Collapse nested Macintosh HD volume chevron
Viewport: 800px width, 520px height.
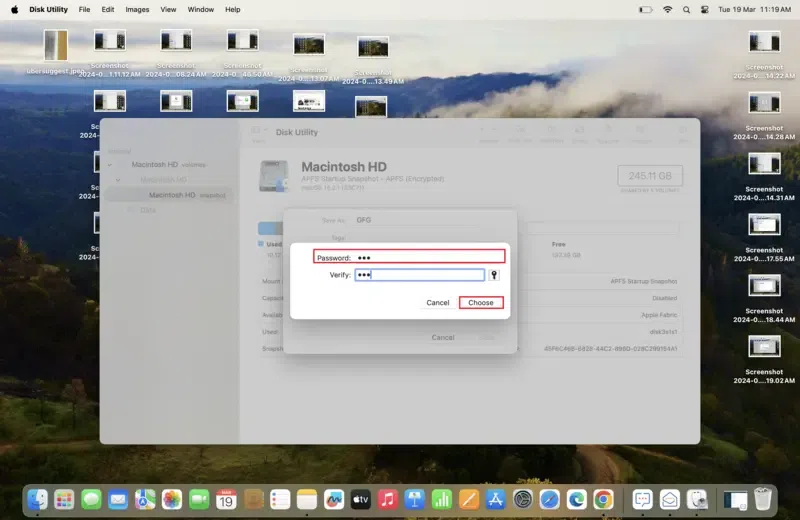pyautogui.click(x=118, y=180)
